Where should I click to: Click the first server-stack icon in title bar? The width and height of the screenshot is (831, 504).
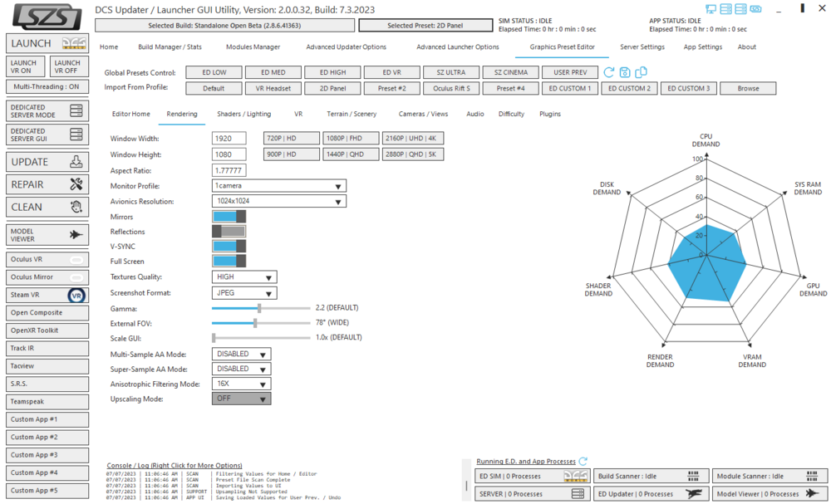[725, 9]
